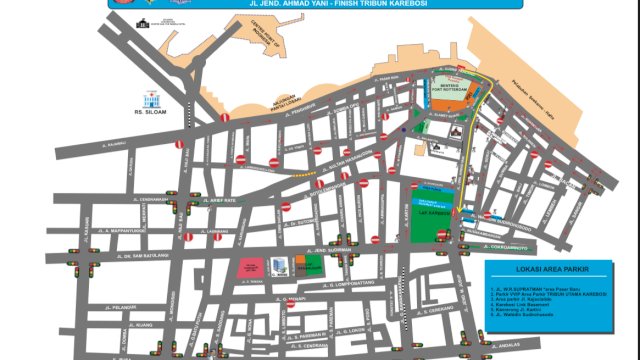Viewport: 640px width, 360px height.
Task: Click legend item JL. Wahidin Sudirohusodo
Action: [x=522, y=315]
